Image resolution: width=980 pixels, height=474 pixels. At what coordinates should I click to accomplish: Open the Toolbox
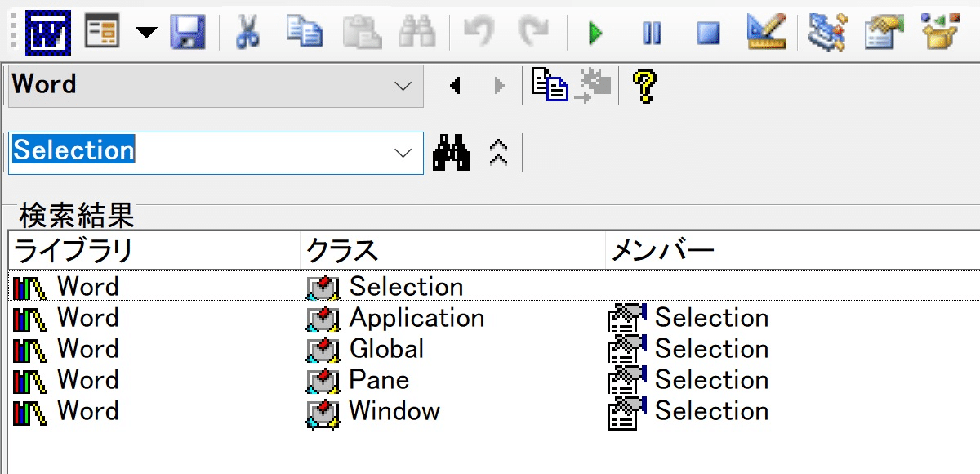tap(940, 34)
